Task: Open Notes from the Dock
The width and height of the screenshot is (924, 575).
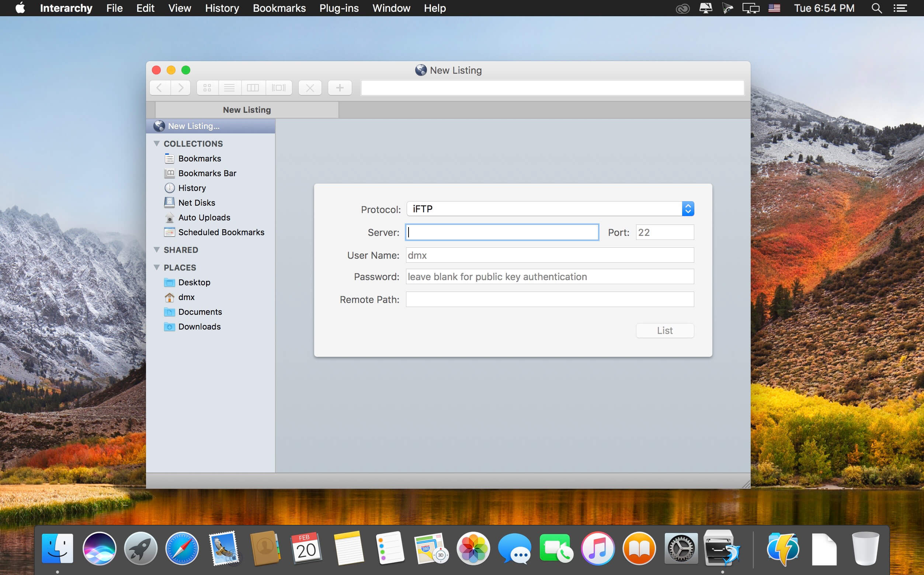Action: tap(348, 548)
